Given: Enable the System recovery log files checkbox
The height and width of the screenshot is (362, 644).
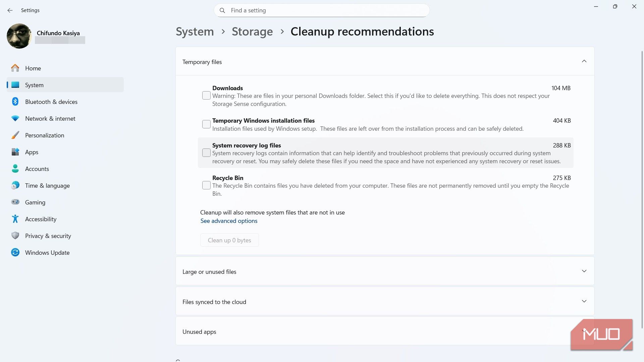Looking at the screenshot, I should [206, 153].
